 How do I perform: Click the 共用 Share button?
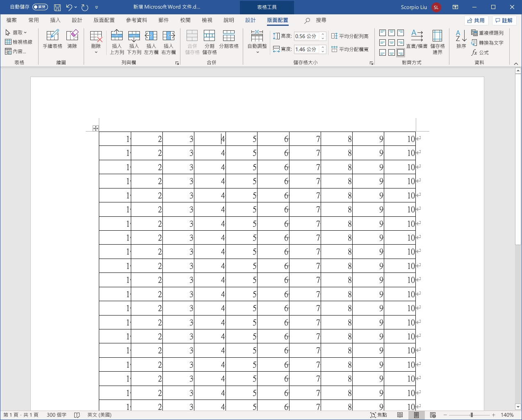[x=476, y=20]
